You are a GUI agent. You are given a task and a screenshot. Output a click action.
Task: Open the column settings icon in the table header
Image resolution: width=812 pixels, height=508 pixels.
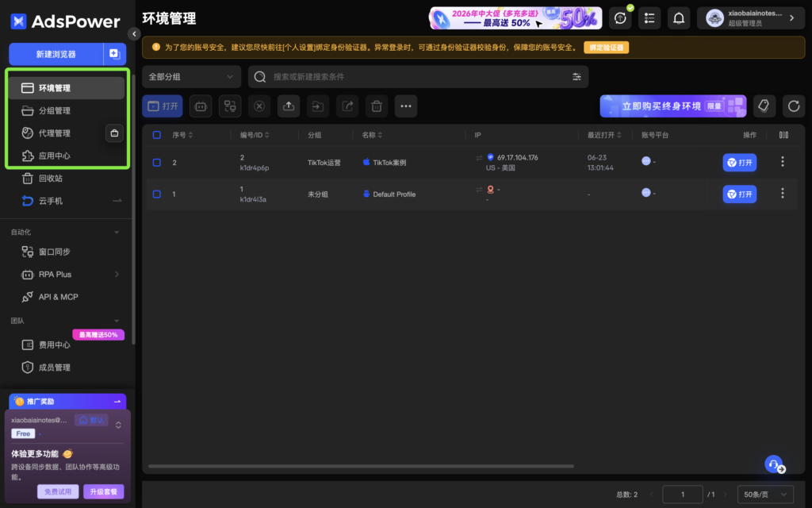pyautogui.click(x=783, y=135)
